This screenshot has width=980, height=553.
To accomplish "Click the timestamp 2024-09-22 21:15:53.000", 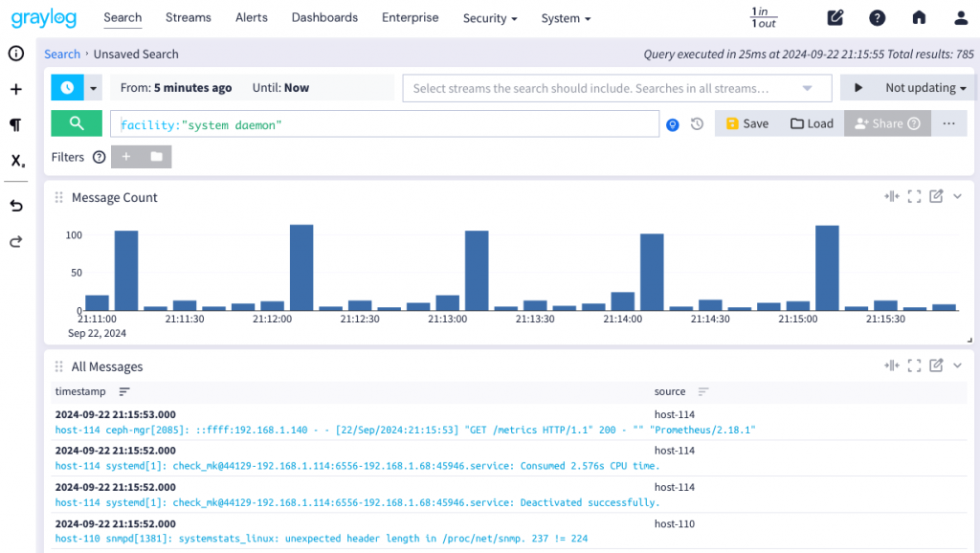I will coord(115,414).
